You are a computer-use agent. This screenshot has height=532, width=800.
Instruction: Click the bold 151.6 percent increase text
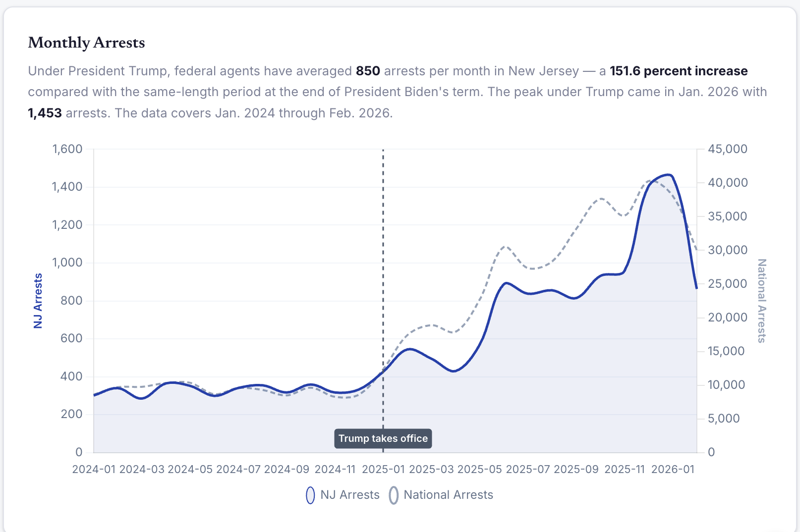pyautogui.click(x=679, y=71)
